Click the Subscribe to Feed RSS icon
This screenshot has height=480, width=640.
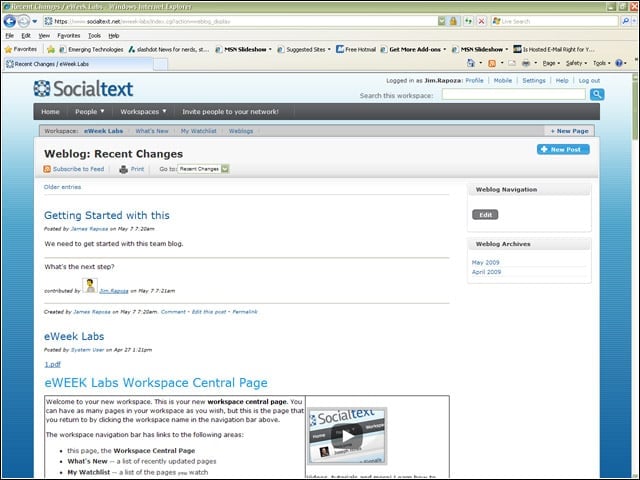click(47, 169)
